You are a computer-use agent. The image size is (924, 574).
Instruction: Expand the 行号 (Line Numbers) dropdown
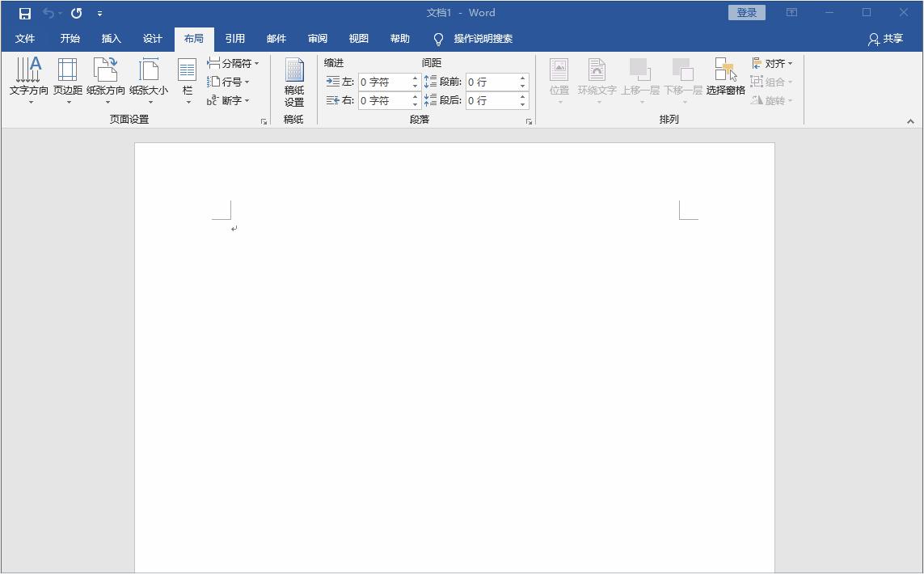pos(230,81)
